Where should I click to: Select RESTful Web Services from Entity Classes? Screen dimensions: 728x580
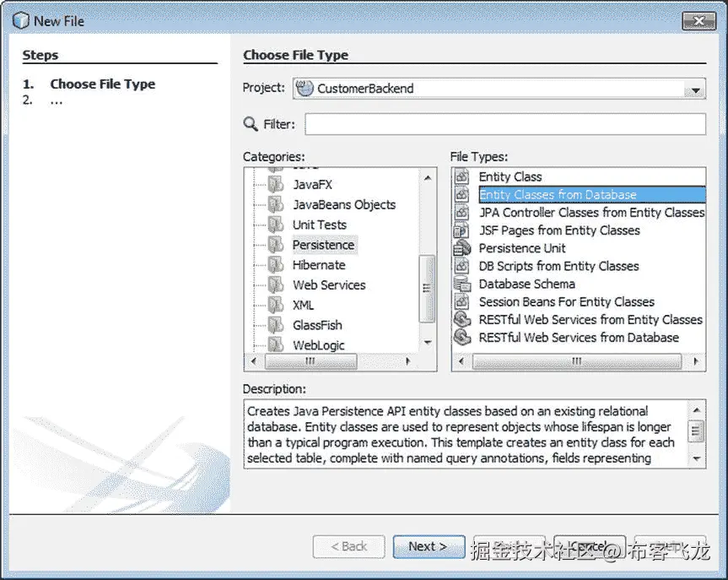pos(590,319)
